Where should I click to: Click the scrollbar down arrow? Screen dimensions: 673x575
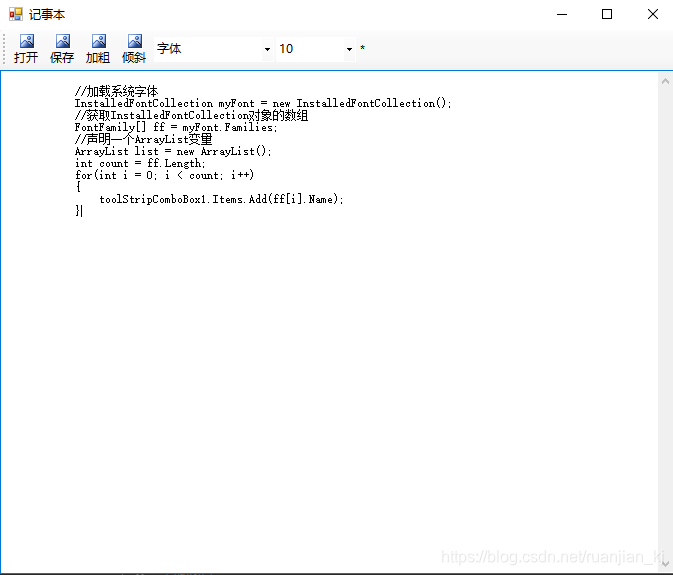click(665, 563)
